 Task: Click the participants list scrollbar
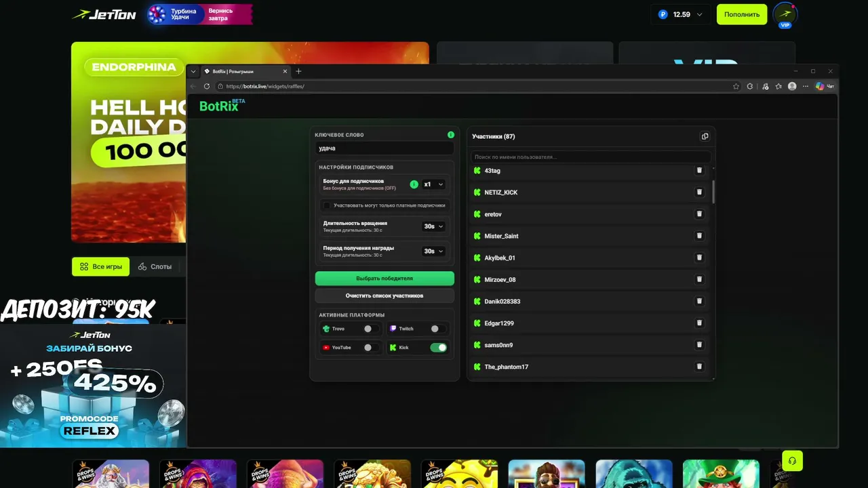click(x=713, y=191)
